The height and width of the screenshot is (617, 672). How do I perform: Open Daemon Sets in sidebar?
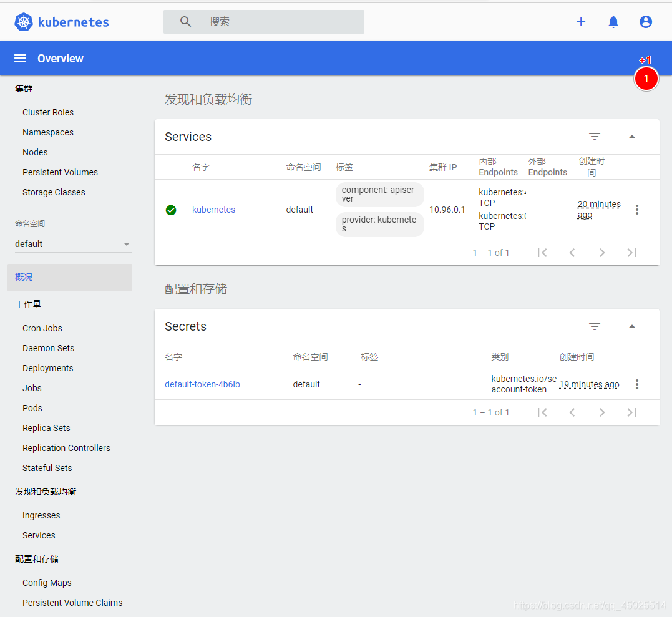49,348
